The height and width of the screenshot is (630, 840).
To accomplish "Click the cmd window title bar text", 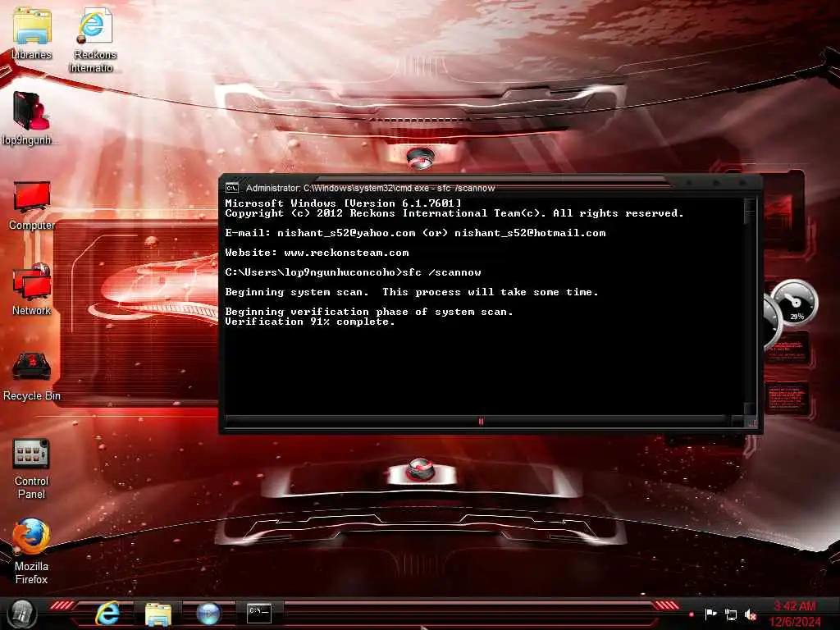I will (370, 188).
